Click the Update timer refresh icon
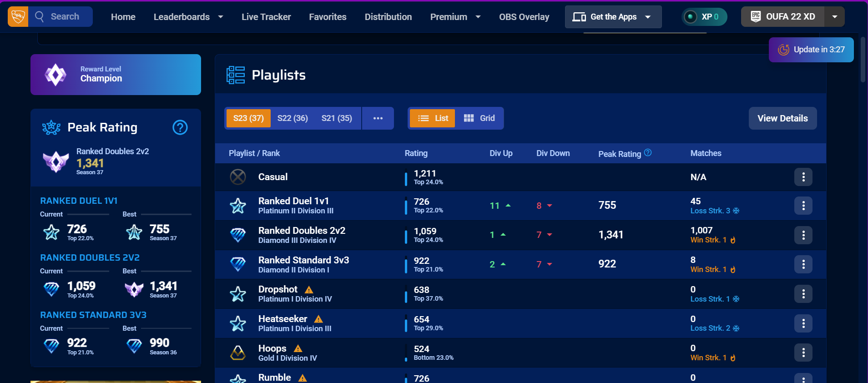 coord(783,50)
